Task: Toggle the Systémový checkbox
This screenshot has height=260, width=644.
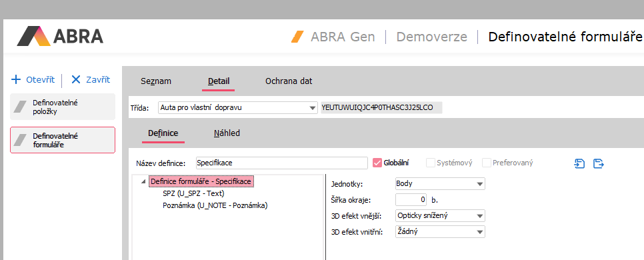Action: tap(431, 163)
